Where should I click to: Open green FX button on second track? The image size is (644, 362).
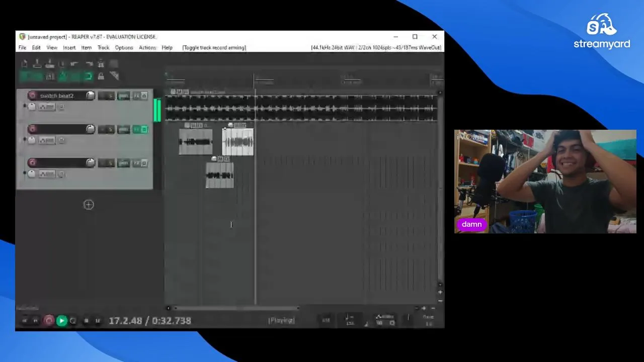click(136, 129)
